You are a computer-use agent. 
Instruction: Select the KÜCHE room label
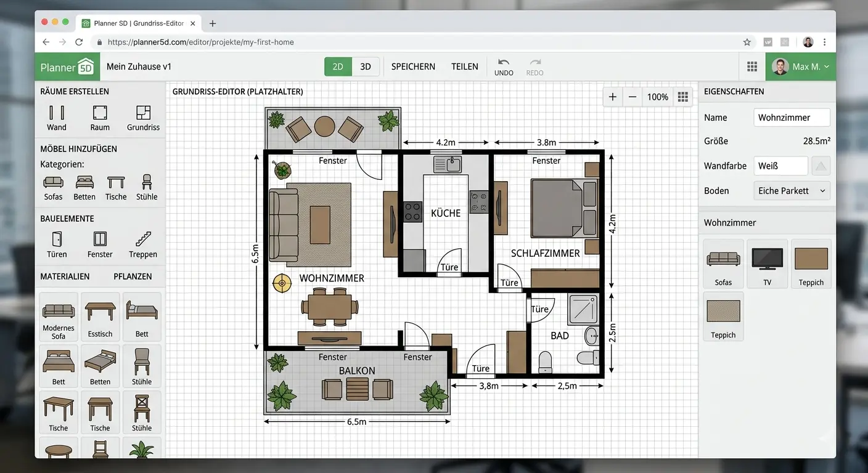pyautogui.click(x=446, y=213)
